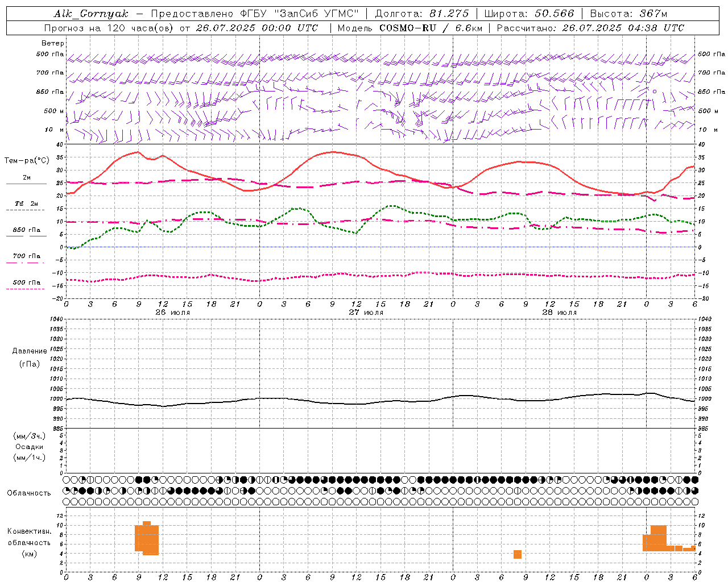The height and width of the screenshot is (582, 728).
Task: Click the pink dotted 500 гПа temperature curve
Action: 380,276
